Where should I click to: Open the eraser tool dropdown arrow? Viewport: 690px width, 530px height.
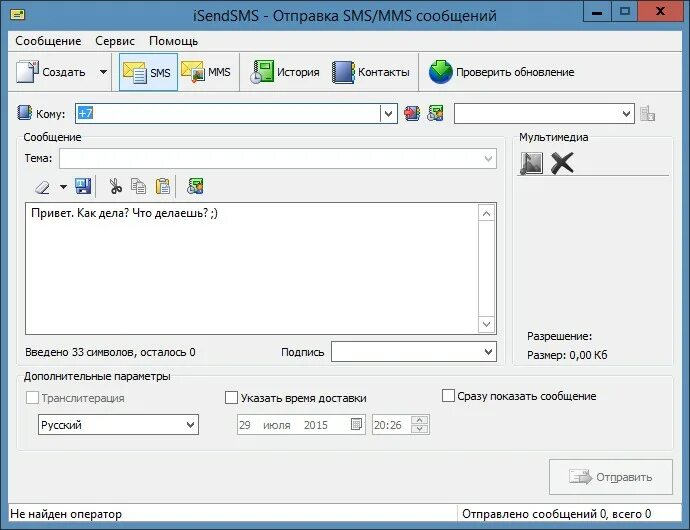(x=63, y=187)
